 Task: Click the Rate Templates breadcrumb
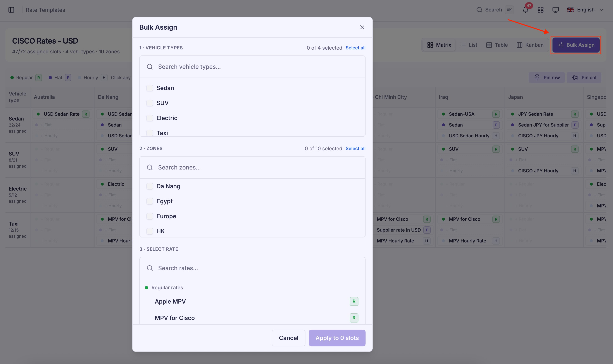(x=45, y=10)
